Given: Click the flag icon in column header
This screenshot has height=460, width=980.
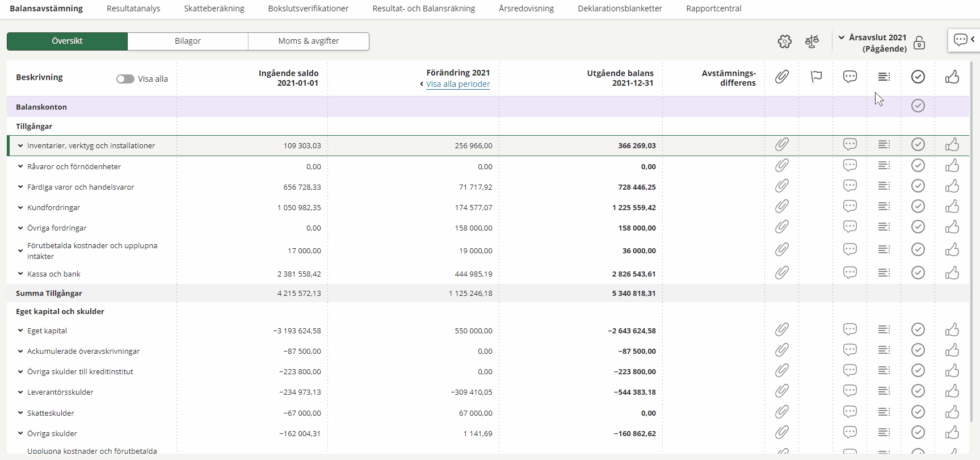Looking at the screenshot, I should (x=816, y=77).
